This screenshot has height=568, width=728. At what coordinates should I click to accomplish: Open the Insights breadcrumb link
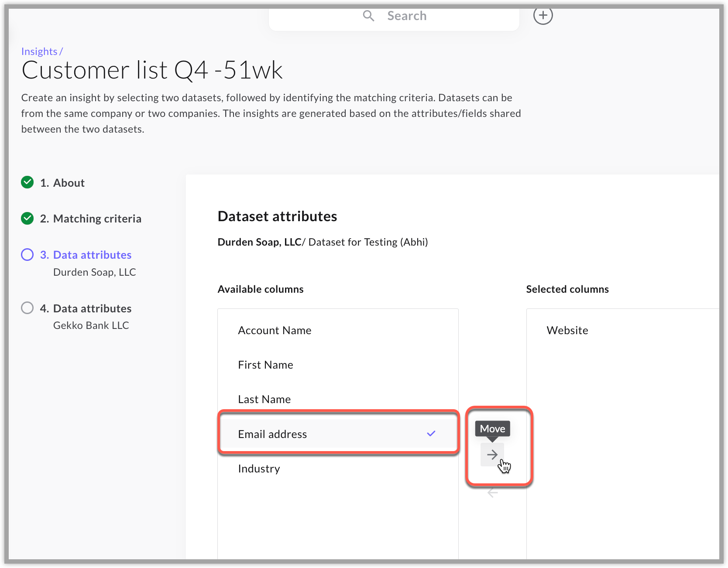(39, 51)
